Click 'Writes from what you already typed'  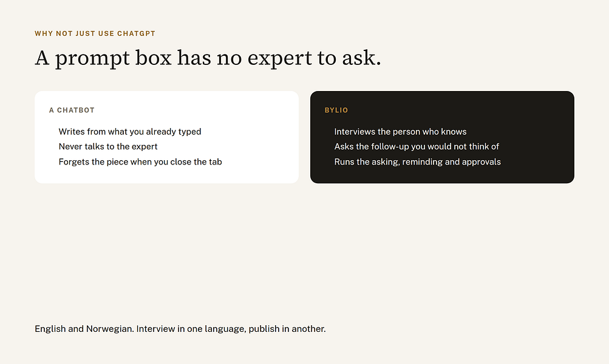[x=130, y=132]
